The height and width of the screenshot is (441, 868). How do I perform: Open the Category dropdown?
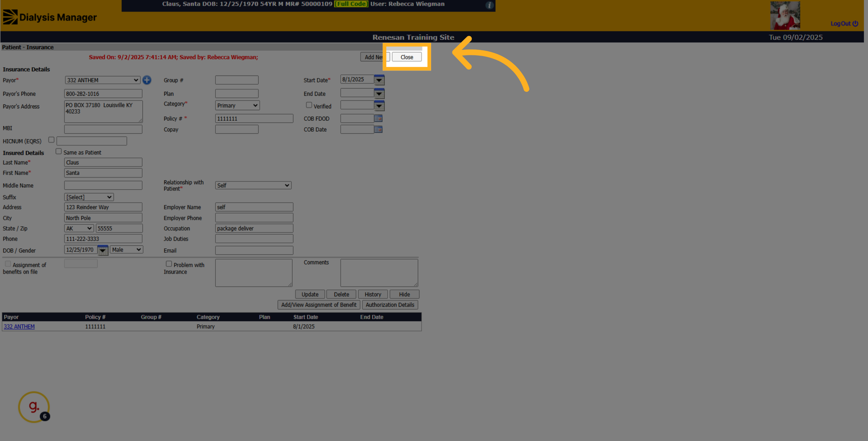click(x=237, y=105)
